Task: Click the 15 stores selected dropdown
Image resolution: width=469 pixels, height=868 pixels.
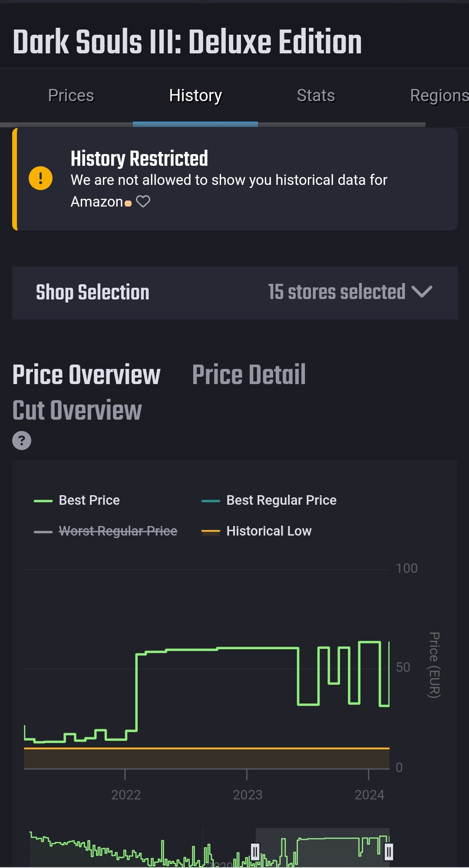Action: click(x=337, y=292)
